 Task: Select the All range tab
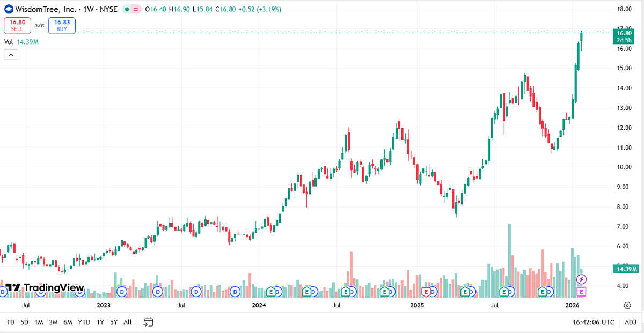(127, 322)
